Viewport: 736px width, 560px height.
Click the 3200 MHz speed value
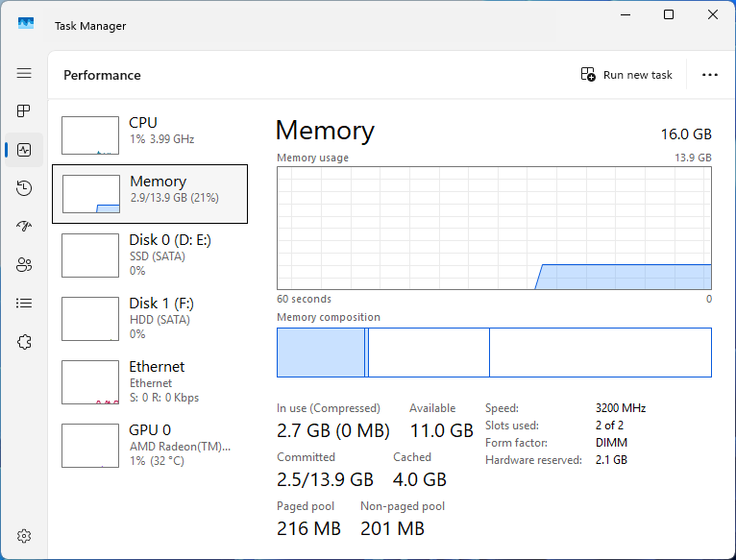coord(621,408)
